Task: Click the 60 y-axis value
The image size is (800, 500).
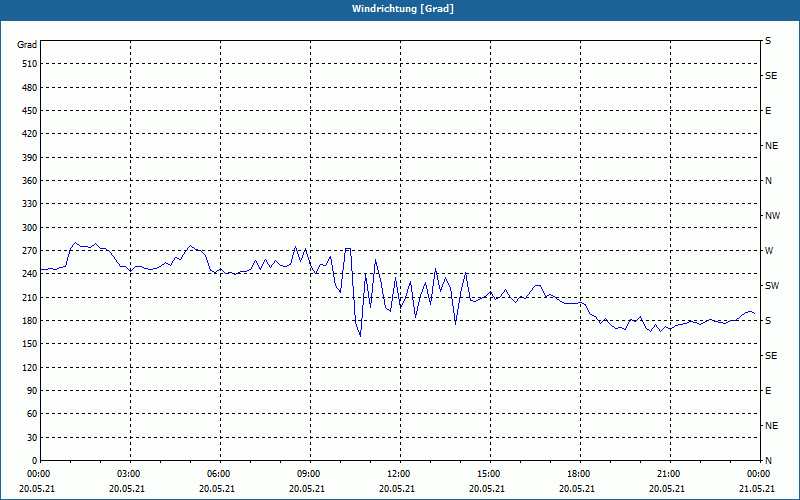Action: click(32, 414)
